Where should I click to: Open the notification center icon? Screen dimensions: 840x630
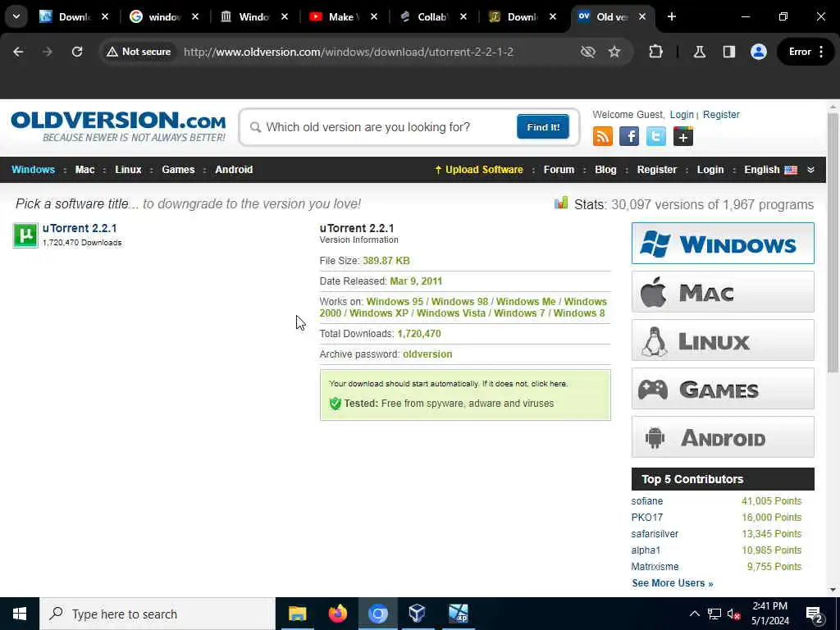pyautogui.click(x=815, y=615)
